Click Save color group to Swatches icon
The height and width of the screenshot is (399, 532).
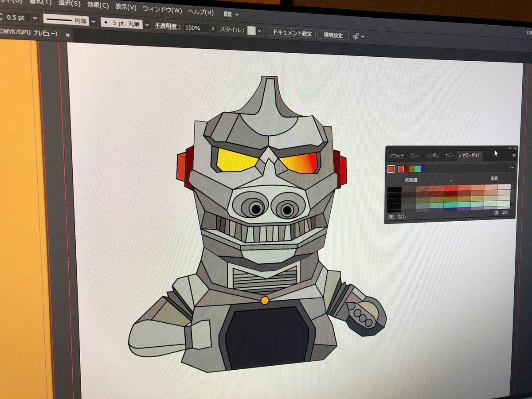click(x=505, y=213)
